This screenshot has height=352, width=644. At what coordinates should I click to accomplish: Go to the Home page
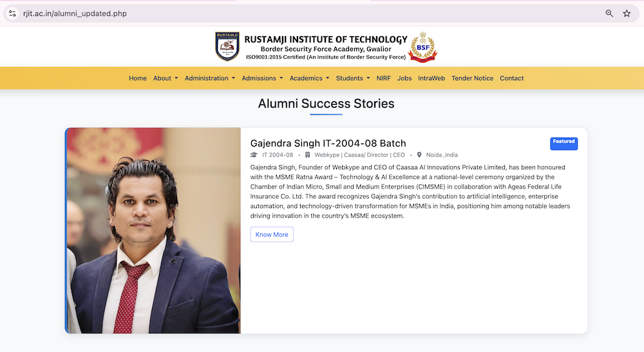pyautogui.click(x=138, y=78)
